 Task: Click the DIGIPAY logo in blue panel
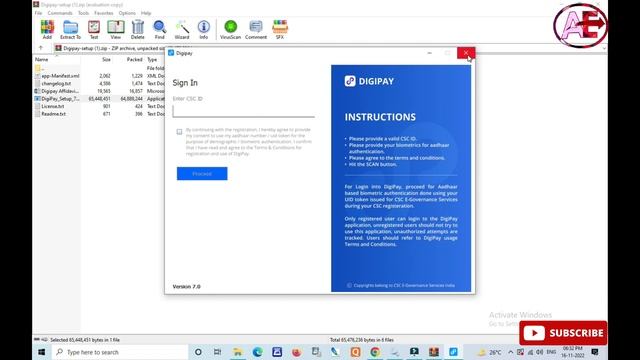(369, 81)
